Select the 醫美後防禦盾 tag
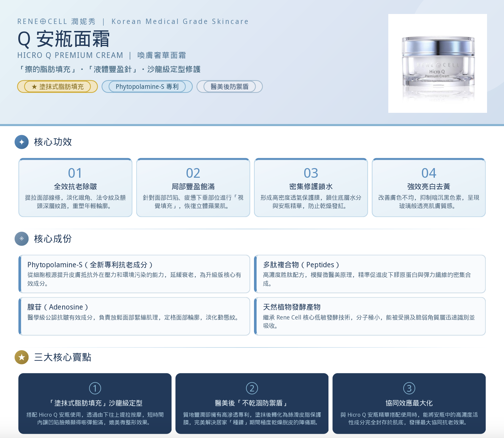 [x=229, y=87]
